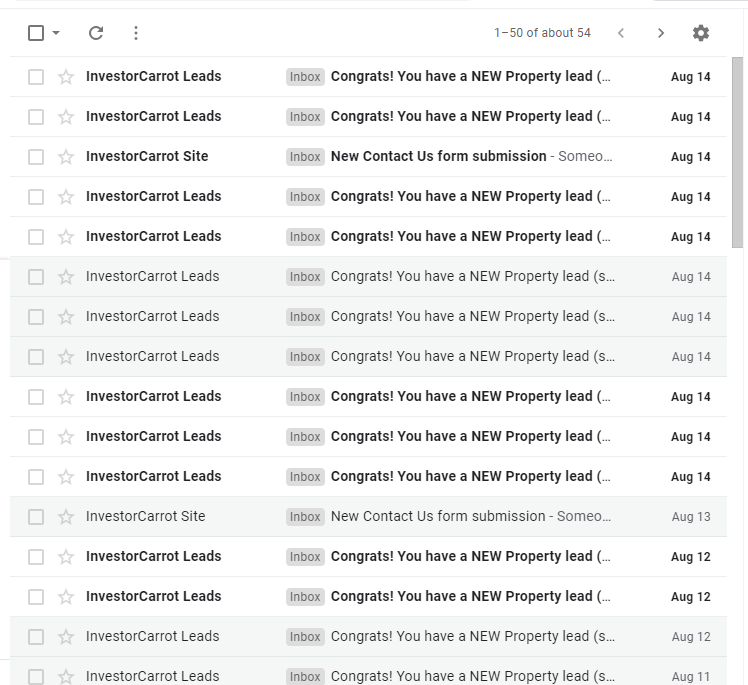Star the topmost email in the list
Viewport: 748px width, 685px height.
(66, 77)
